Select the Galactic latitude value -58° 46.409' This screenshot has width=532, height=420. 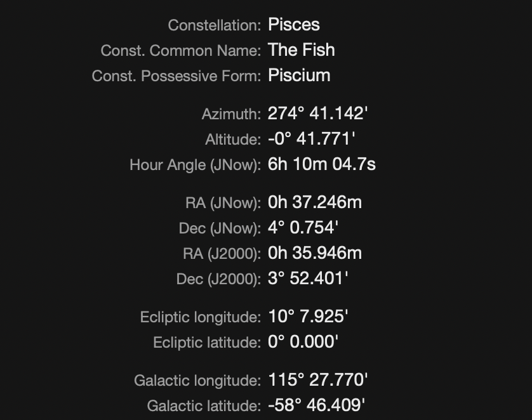pyautogui.click(x=317, y=405)
